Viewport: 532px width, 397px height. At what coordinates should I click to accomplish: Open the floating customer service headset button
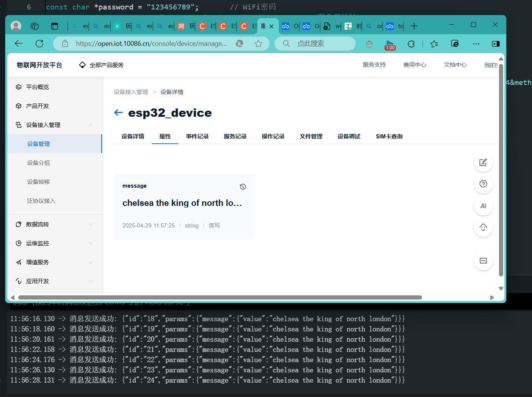(483, 228)
